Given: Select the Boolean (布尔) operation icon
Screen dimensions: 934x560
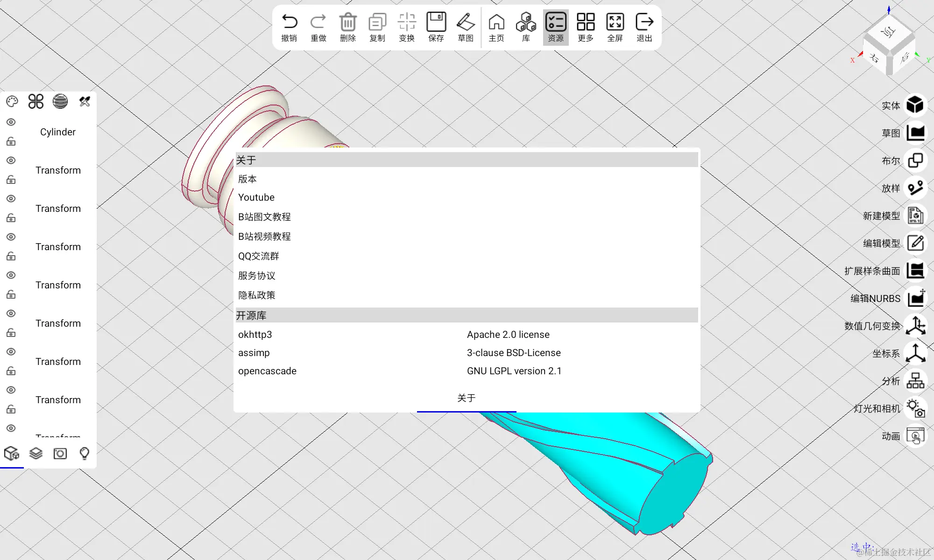Looking at the screenshot, I should tap(915, 161).
